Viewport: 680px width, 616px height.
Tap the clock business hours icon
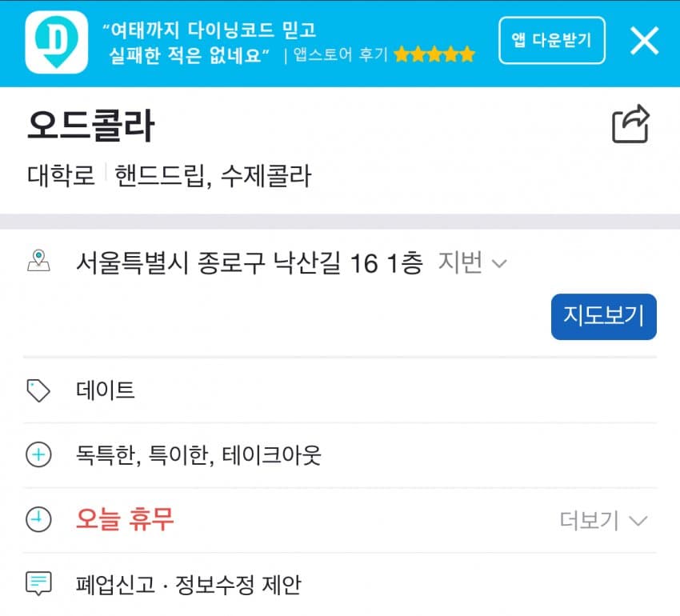tap(38, 520)
